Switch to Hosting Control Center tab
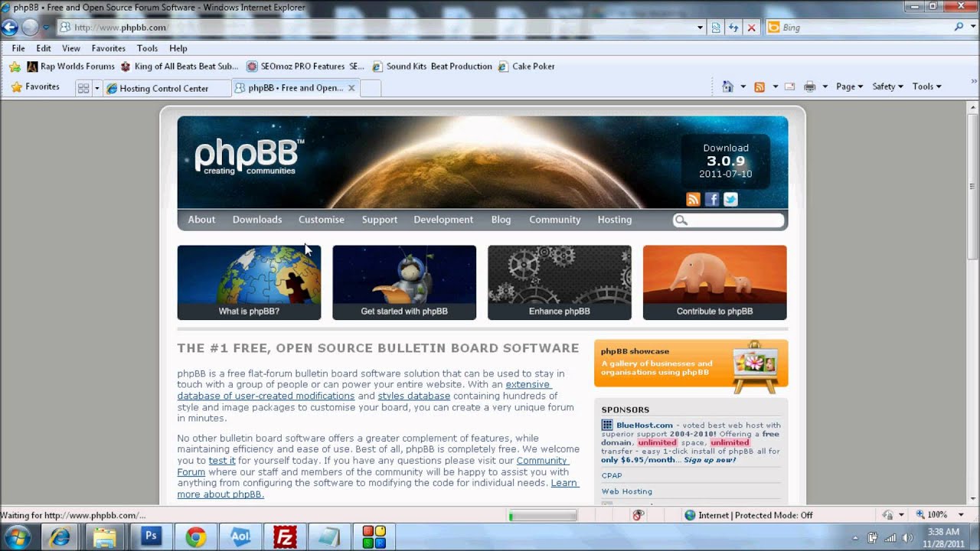 167,88
